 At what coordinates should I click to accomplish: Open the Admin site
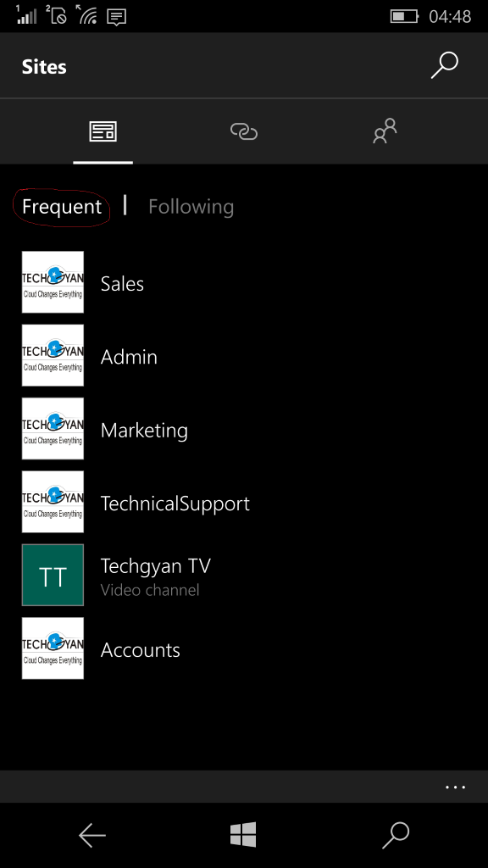[129, 356]
